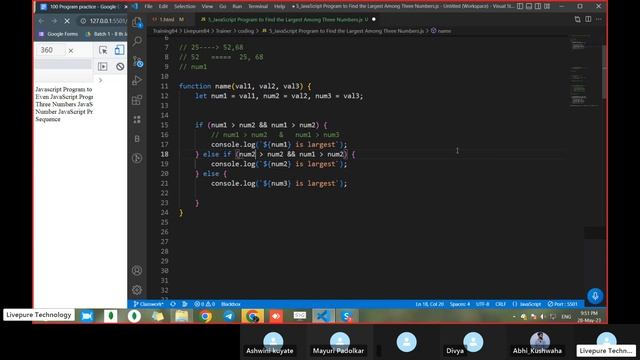Image resolution: width=640 pixels, height=360 pixels.
Task: Click the sync changes icon in status bar
Action: [x=173, y=304]
